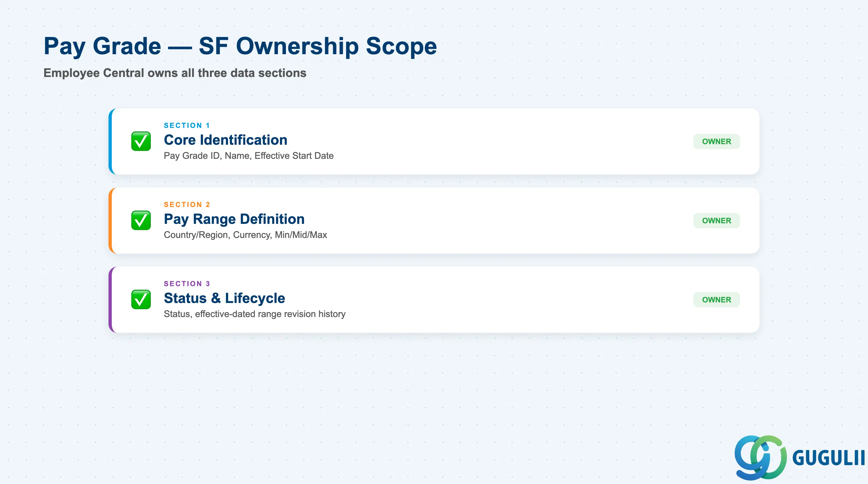Viewport: 868px width, 484px height.
Task: Click the GUGULII brand wordmark
Action: coord(829,458)
